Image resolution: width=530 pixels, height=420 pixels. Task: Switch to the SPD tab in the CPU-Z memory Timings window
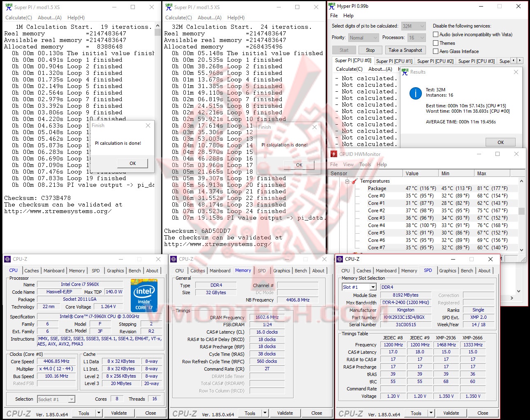click(x=262, y=270)
